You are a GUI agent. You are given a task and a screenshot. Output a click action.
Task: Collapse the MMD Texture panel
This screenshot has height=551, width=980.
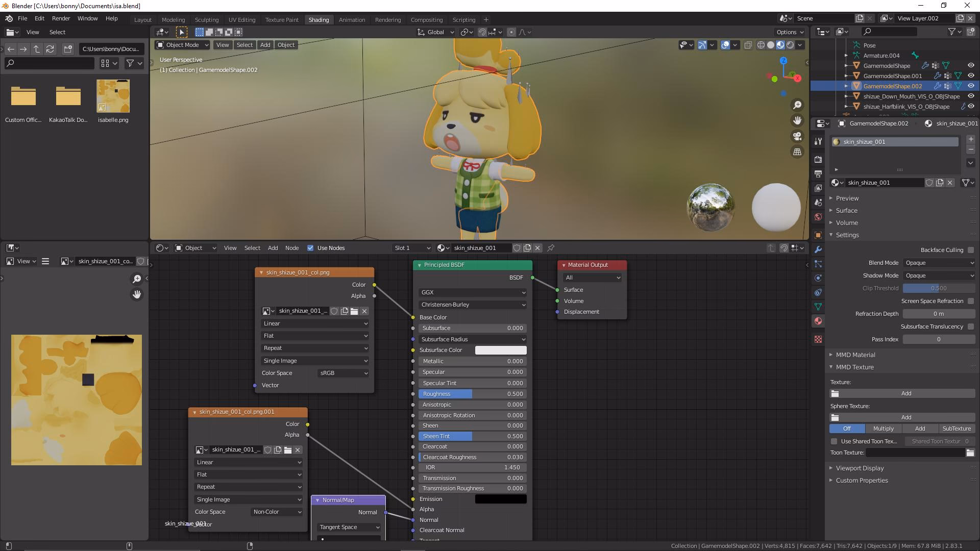pos(855,367)
